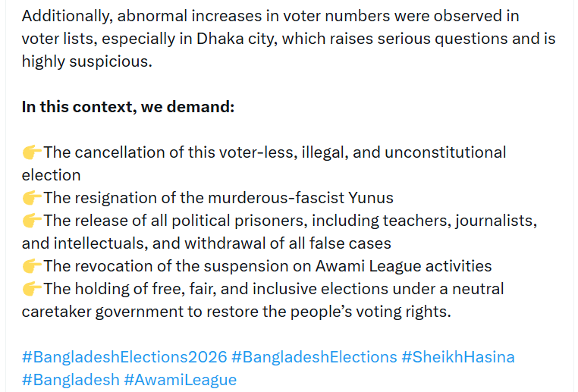Open the #BangladeshElections hashtag link
Viewport: 578px width, 392px height.
tap(314, 357)
